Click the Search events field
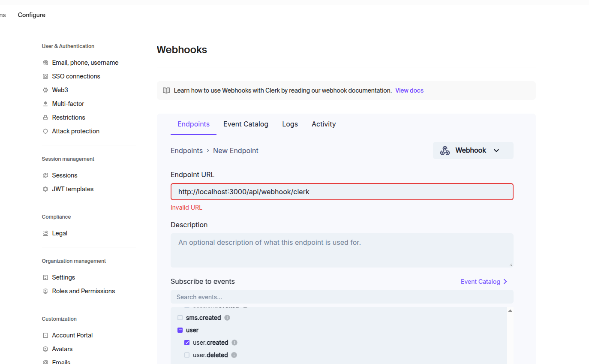 342,297
